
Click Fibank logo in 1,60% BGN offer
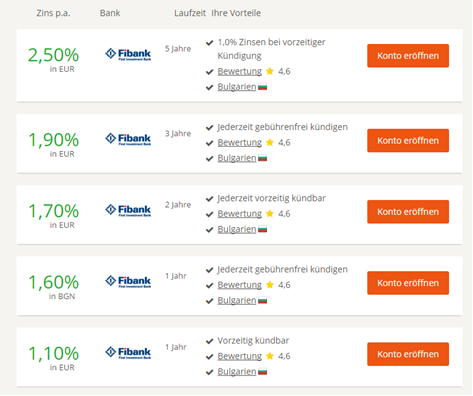(x=128, y=282)
